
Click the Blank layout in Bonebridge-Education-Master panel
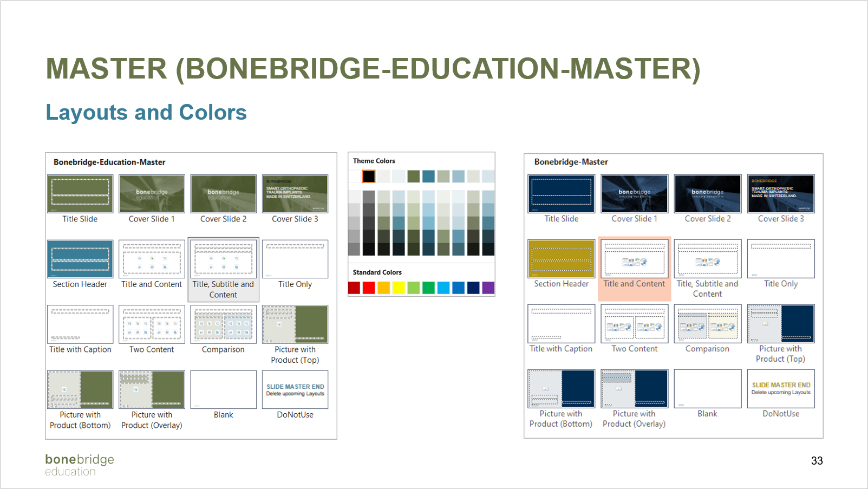tap(223, 389)
